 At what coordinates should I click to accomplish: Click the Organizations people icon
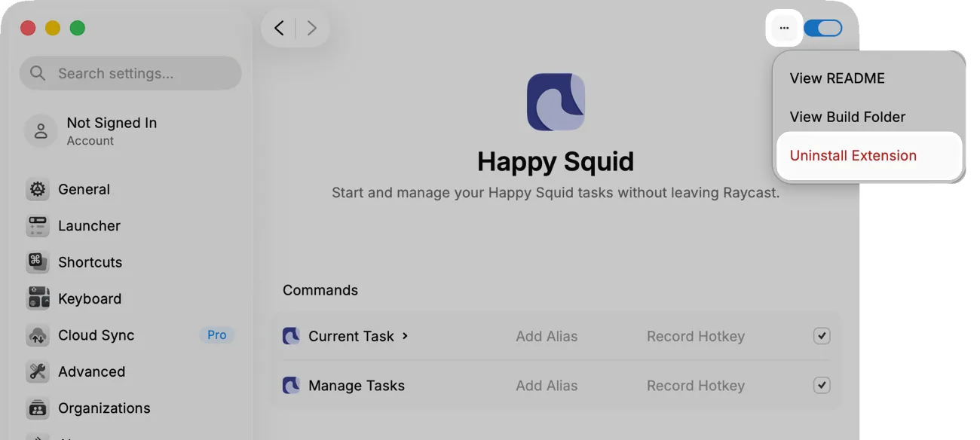tap(38, 408)
